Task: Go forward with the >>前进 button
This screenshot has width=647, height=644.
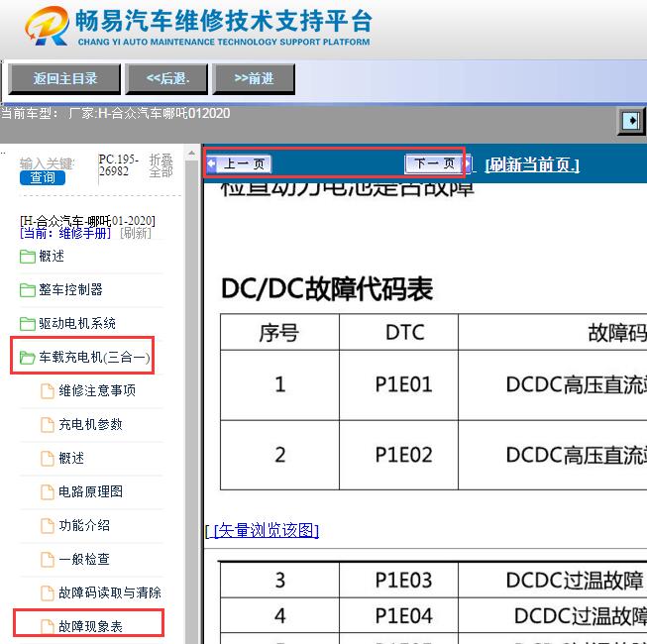Action: (x=254, y=78)
